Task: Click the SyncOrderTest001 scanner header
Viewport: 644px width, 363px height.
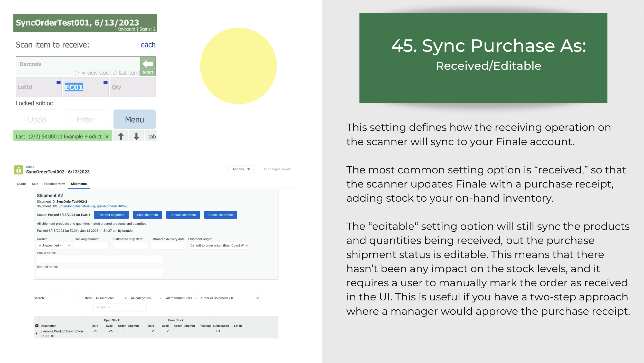Action: (x=85, y=23)
